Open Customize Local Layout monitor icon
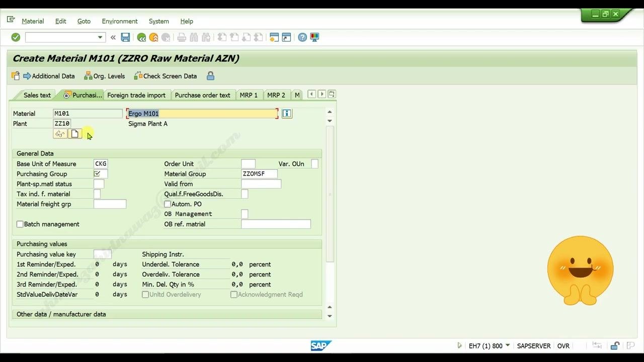The image size is (644, 362). point(314,37)
